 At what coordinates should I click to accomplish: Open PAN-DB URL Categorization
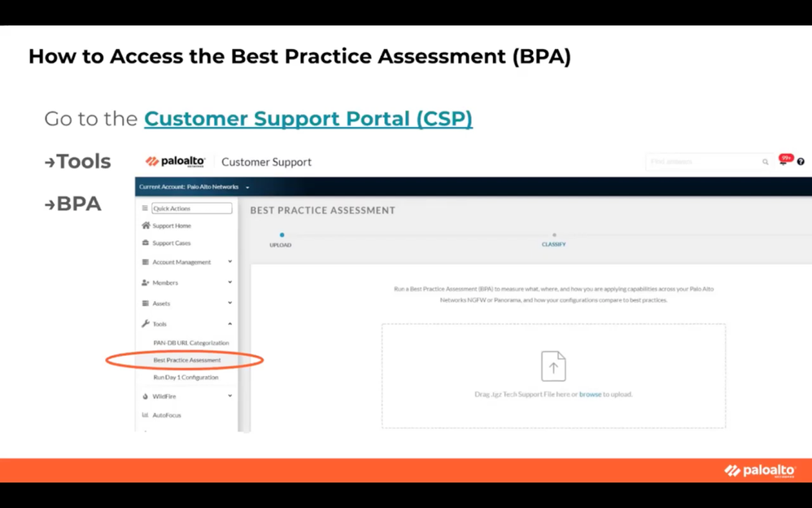click(191, 343)
